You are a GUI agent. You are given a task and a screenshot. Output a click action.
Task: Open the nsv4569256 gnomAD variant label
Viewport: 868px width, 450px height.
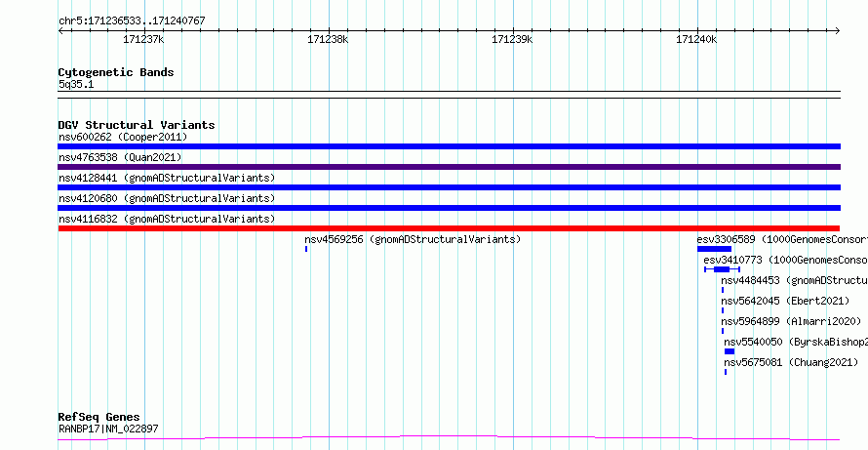(x=413, y=239)
